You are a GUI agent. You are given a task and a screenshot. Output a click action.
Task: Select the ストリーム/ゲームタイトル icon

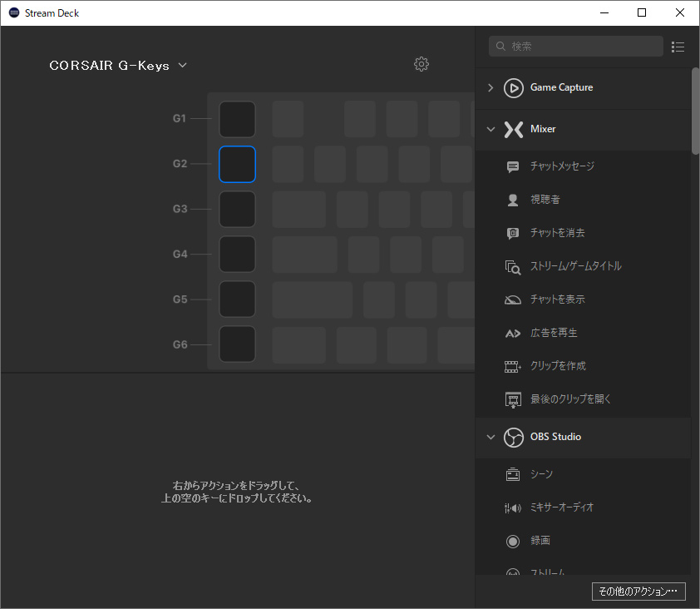click(x=513, y=267)
